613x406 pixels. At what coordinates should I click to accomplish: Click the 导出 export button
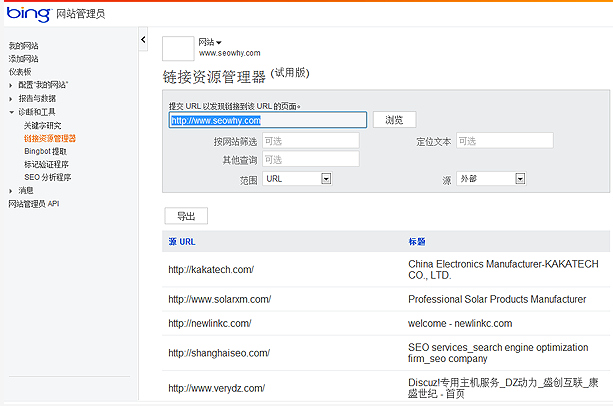tap(186, 216)
